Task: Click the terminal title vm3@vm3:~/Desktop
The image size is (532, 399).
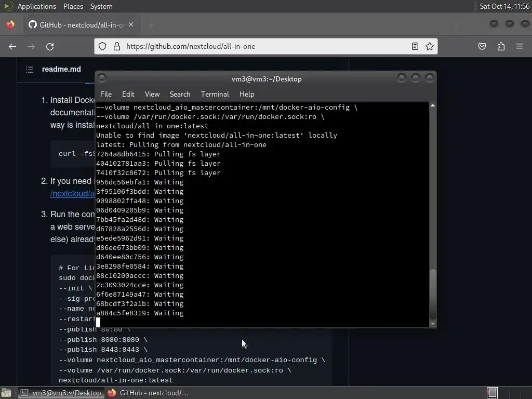Action: click(x=267, y=79)
